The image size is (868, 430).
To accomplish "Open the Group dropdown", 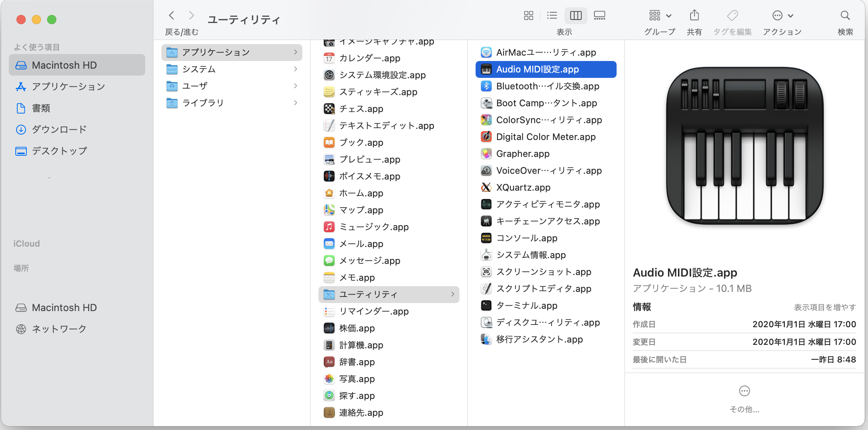I will (660, 16).
